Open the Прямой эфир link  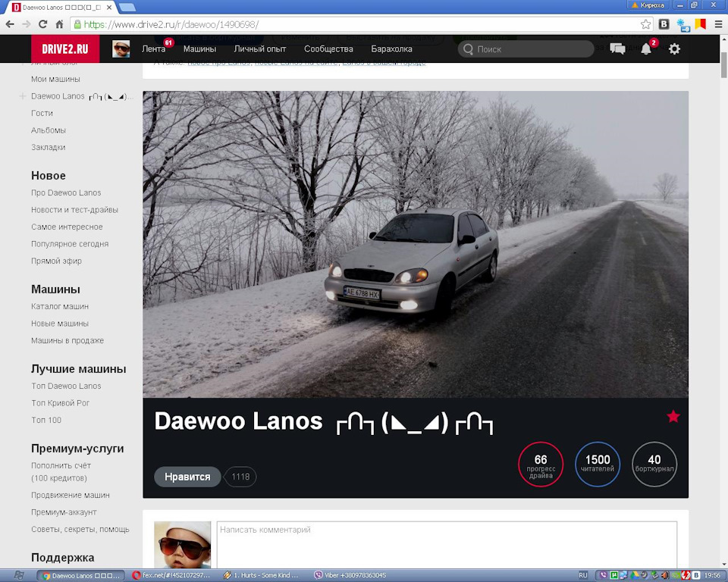(x=56, y=261)
